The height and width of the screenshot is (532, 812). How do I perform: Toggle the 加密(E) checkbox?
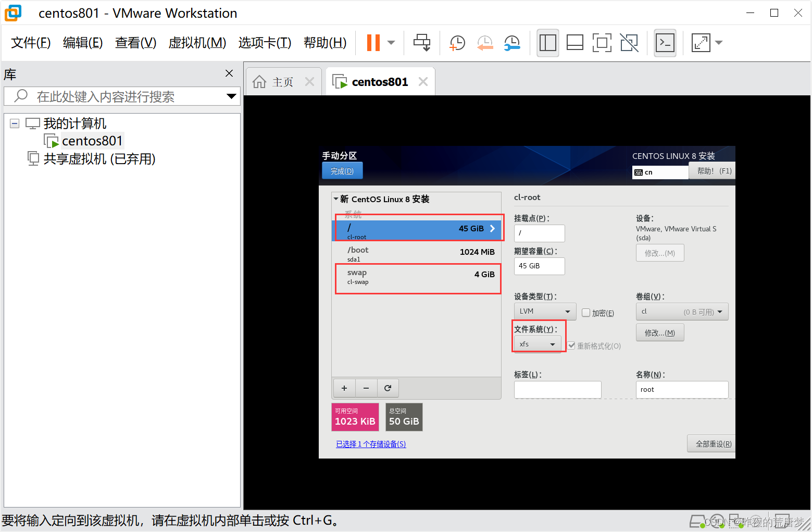[x=586, y=313]
